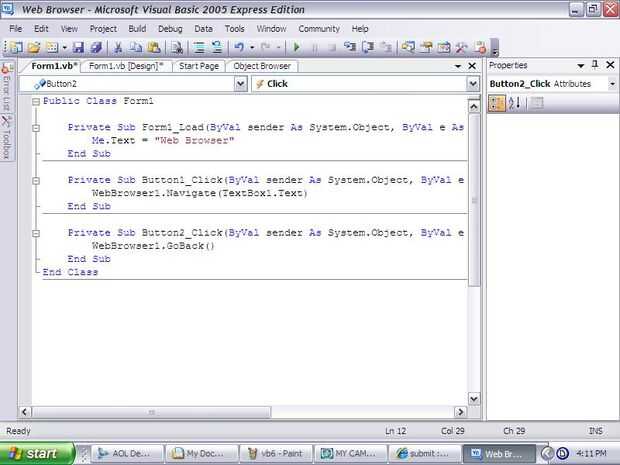The image size is (620, 465).
Task: Click the Open File folder icon
Action: [34, 47]
